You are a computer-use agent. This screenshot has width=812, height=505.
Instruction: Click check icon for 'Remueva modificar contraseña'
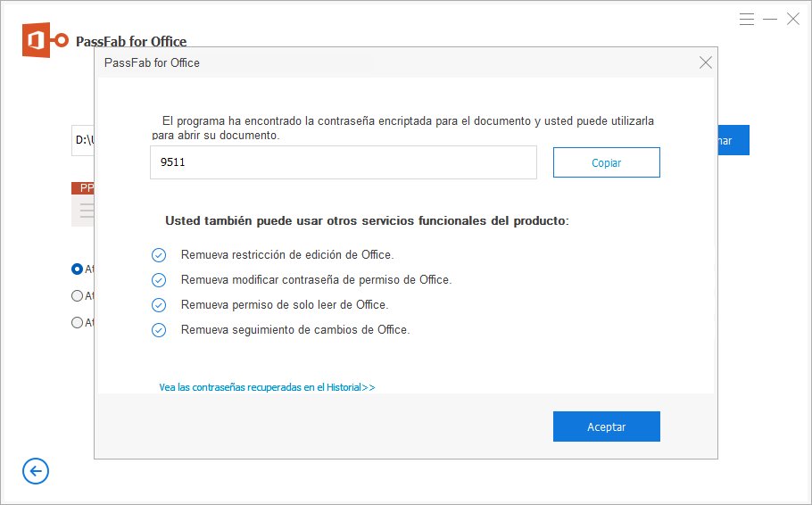[x=159, y=280]
